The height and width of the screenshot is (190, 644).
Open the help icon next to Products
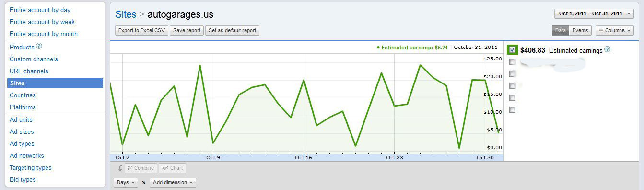point(39,47)
